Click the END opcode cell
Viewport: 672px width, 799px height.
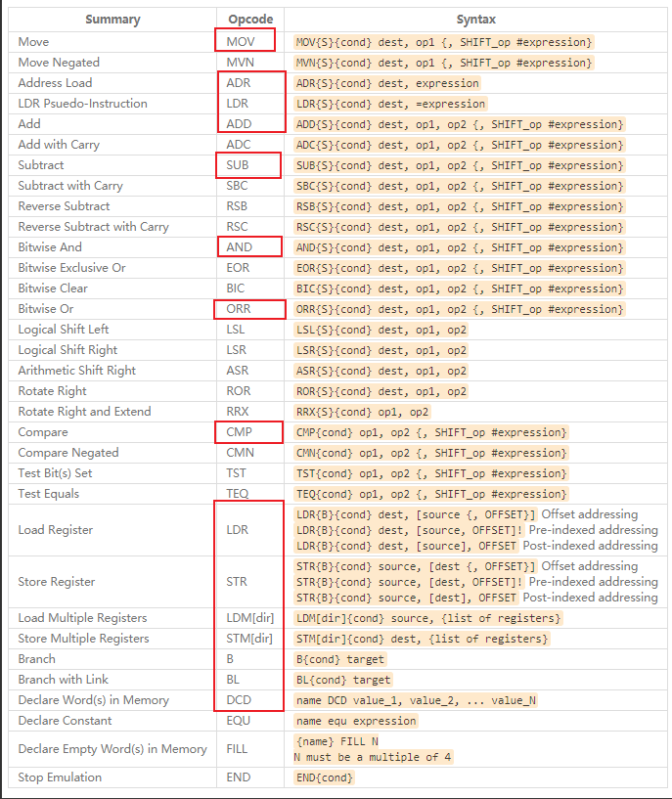(250, 777)
